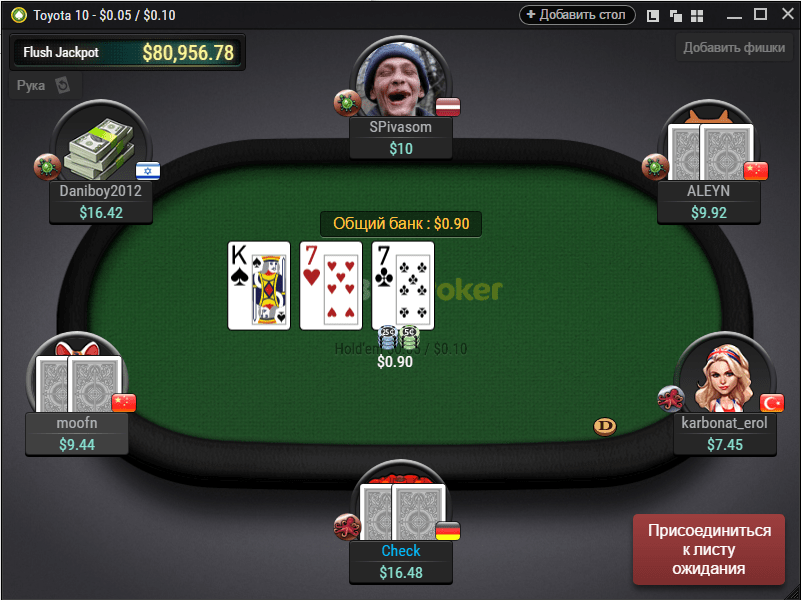Click the dealer button chip
The width and height of the screenshot is (801, 600).
(605, 425)
